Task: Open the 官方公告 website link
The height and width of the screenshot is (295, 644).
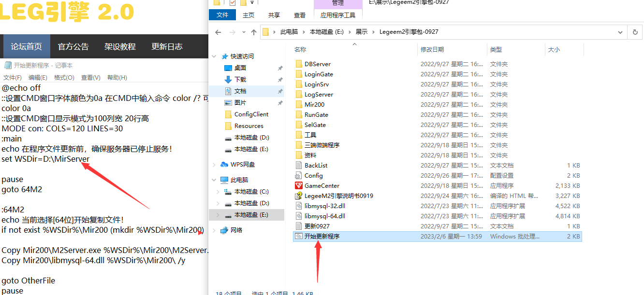Action: [73, 46]
